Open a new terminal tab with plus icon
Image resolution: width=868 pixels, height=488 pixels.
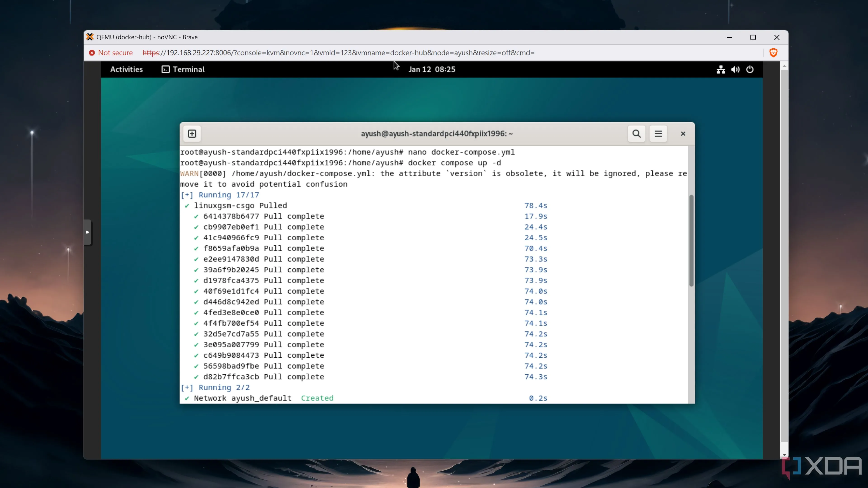point(192,134)
